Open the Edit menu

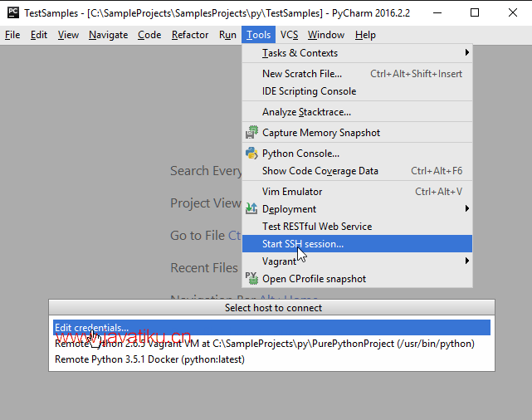39,35
